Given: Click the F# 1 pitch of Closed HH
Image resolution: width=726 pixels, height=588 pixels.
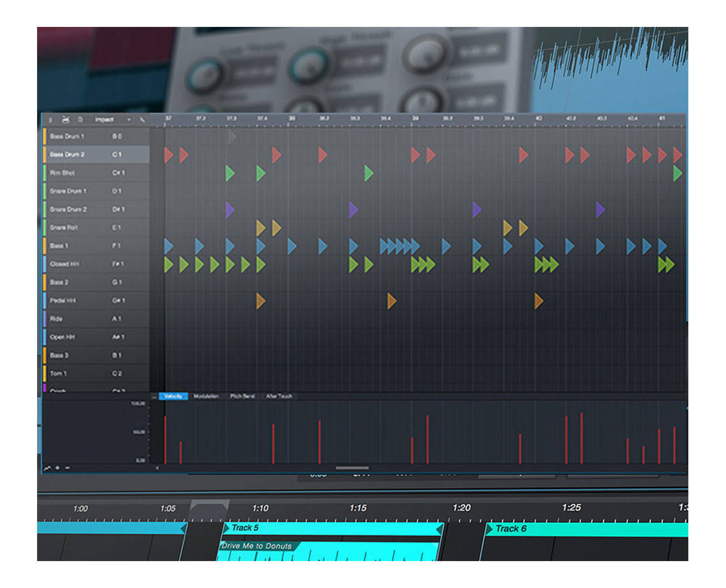Looking at the screenshot, I should coord(118,264).
